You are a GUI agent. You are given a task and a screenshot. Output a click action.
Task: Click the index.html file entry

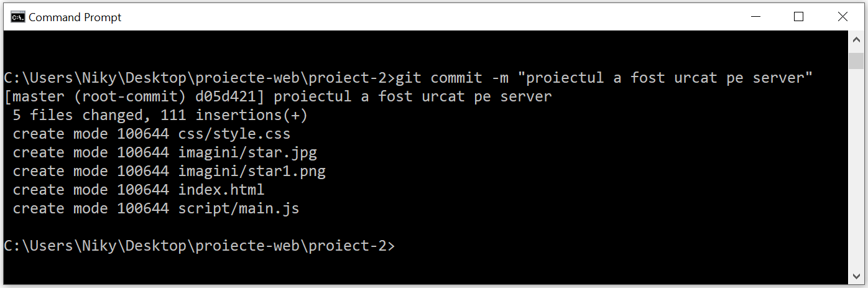point(221,190)
